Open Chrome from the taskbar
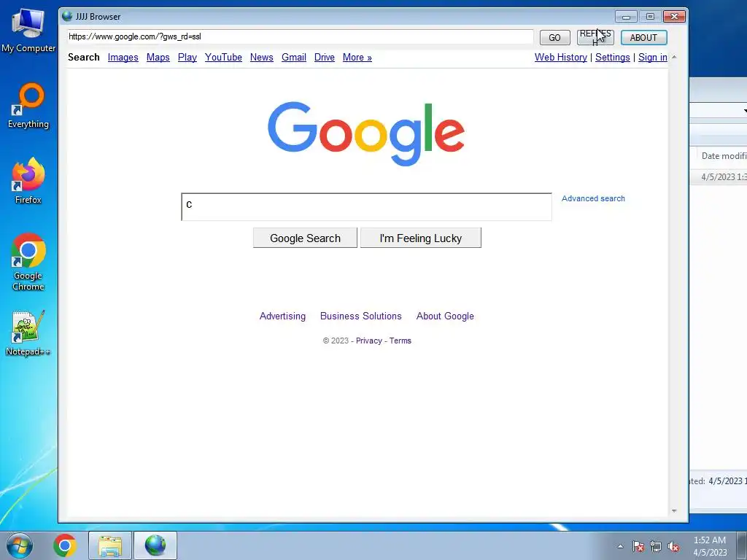The image size is (747, 560). [x=65, y=545]
